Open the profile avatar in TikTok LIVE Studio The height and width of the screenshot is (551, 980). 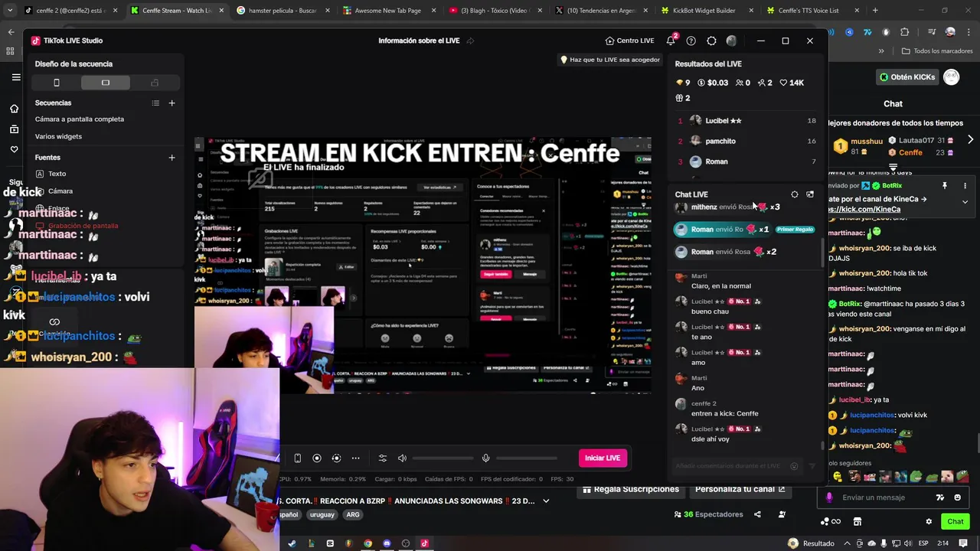coord(731,41)
